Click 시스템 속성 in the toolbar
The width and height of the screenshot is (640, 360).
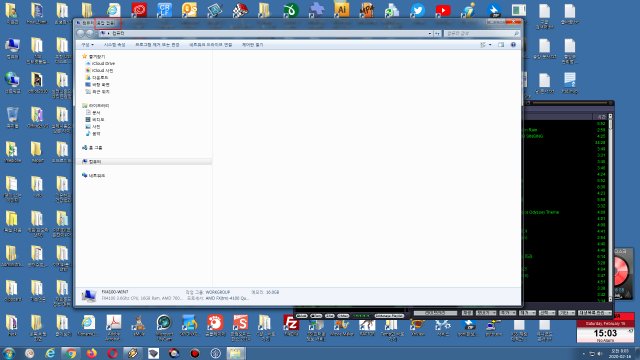(x=115, y=45)
